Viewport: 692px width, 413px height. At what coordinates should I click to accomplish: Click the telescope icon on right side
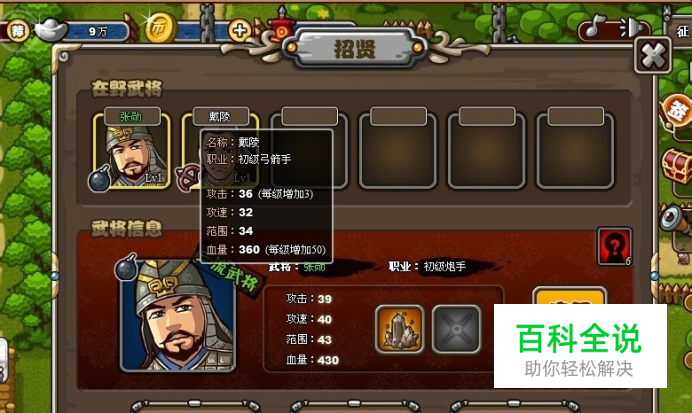point(675,218)
